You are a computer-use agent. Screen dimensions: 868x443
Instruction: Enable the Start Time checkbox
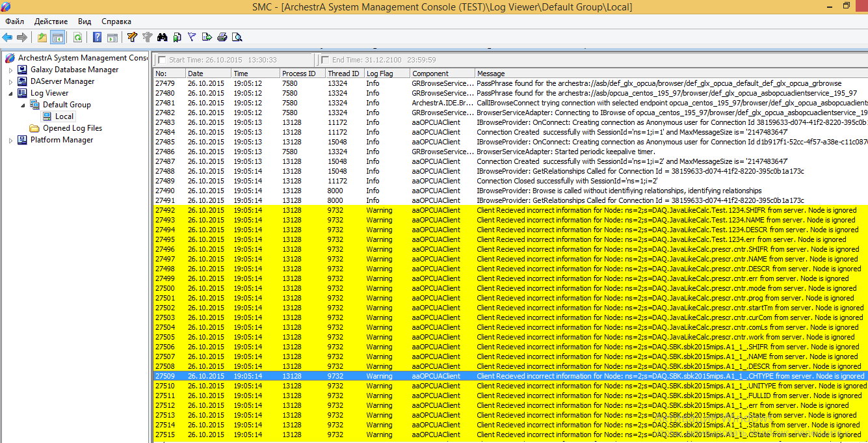pos(162,60)
